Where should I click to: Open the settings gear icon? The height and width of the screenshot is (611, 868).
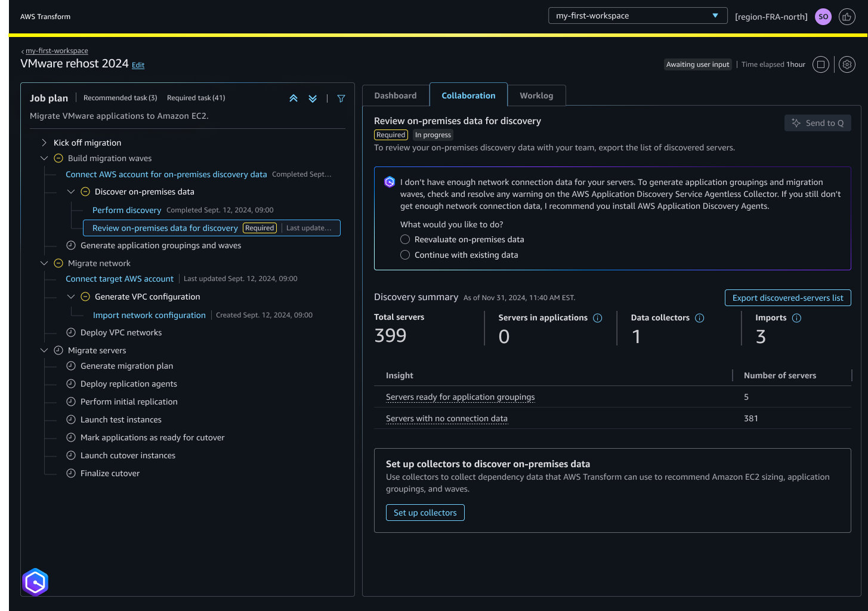[x=847, y=64]
